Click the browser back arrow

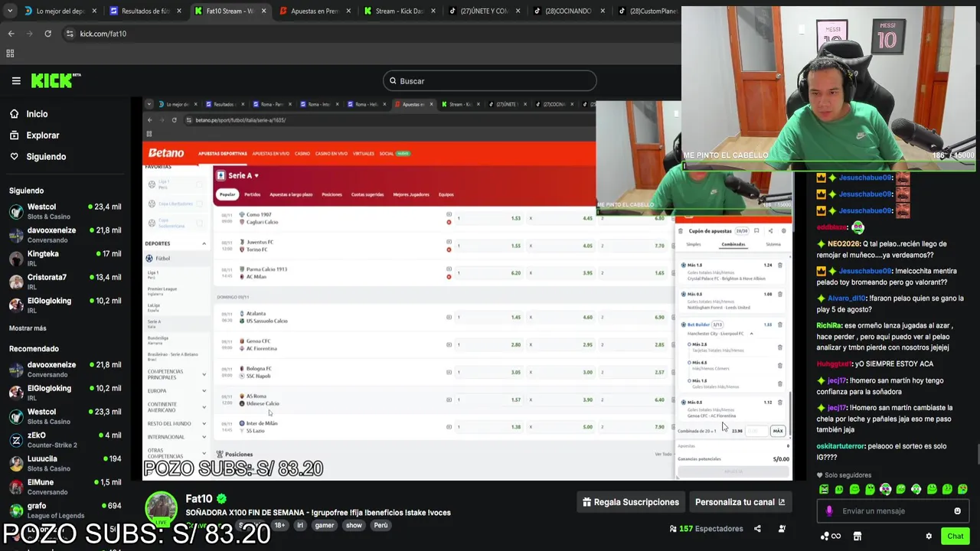[11, 34]
